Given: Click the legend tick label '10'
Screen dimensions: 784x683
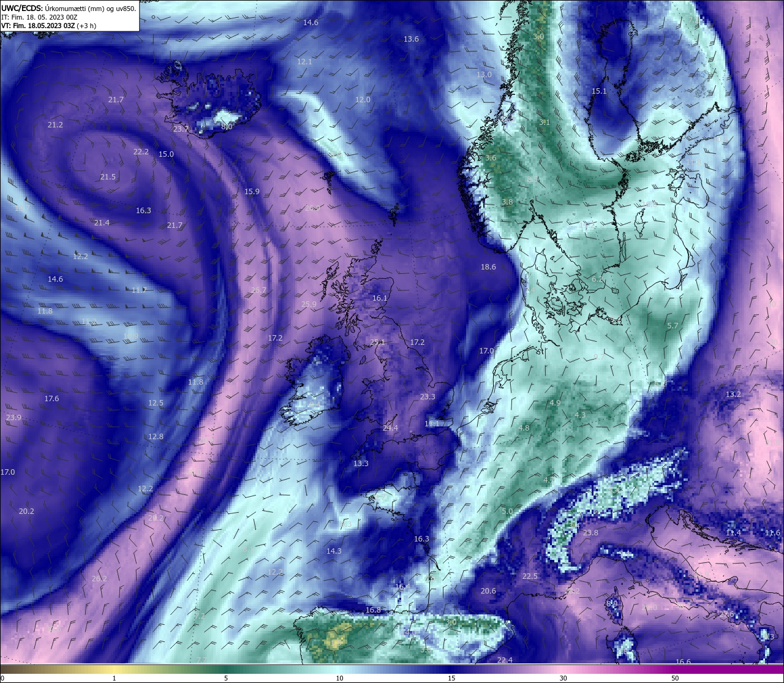Looking at the screenshot, I should [339, 678].
